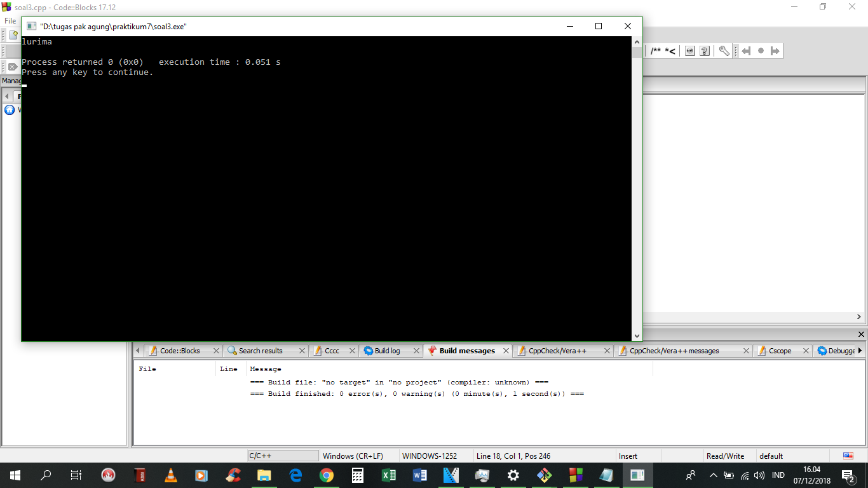
Task: Open Google Chrome from taskbar
Action: (327, 475)
